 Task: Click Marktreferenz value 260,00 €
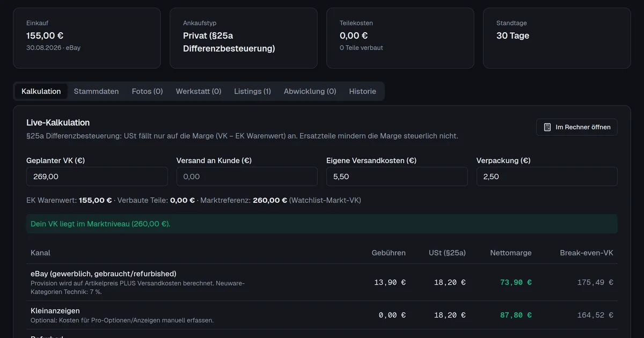coord(270,200)
